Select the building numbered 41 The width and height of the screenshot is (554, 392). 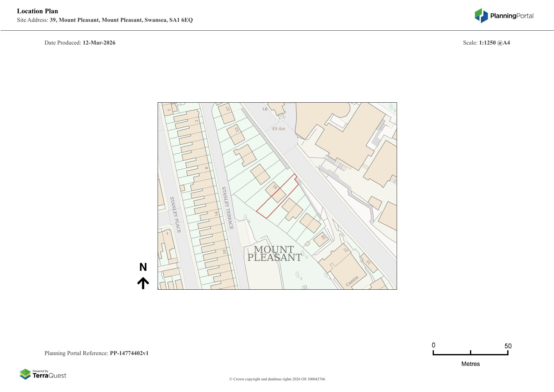[275, 192]
